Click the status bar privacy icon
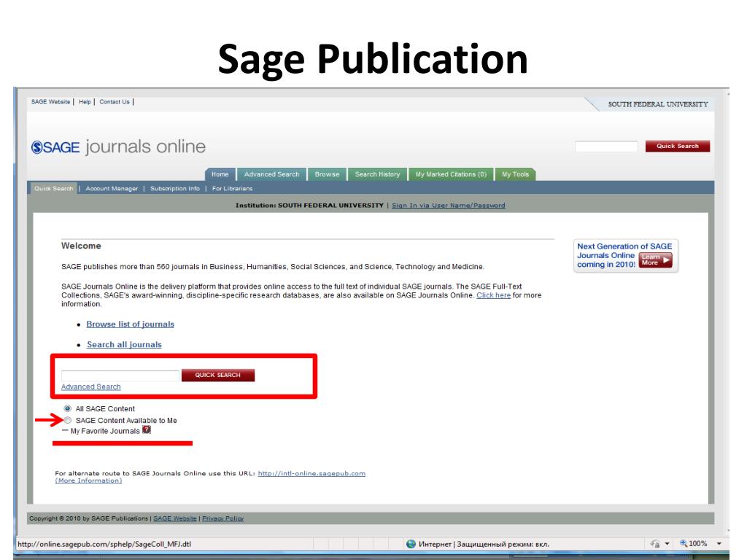Screen dimensions: 747x560 [x=655, y=543]
